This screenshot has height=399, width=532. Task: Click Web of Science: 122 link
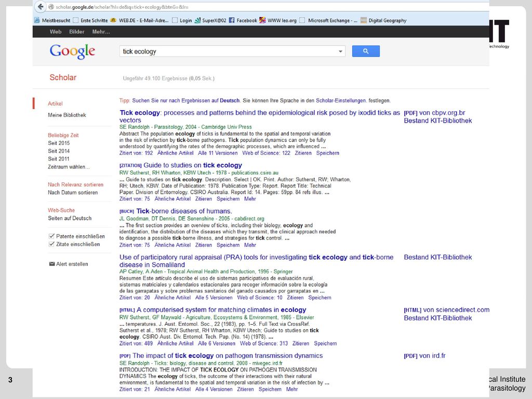click(267, 153)
